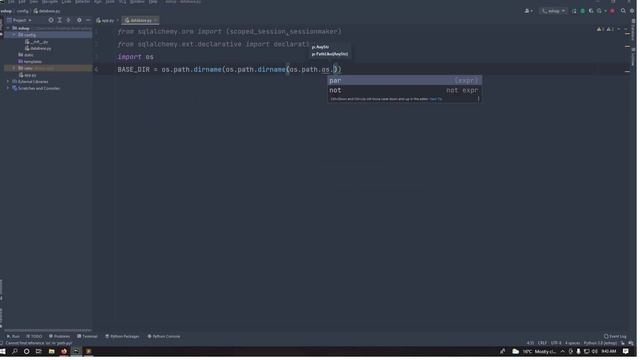This screenshot has width=640, height=360.
Task: Select the static folder in project tree
Action: [26, 55]
